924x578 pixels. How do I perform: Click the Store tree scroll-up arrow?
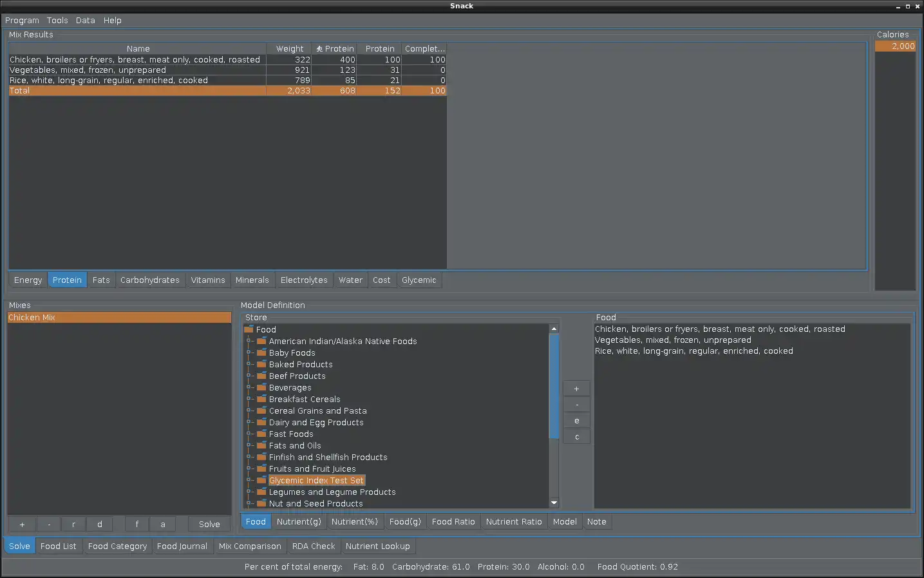(x=554, y=329)
